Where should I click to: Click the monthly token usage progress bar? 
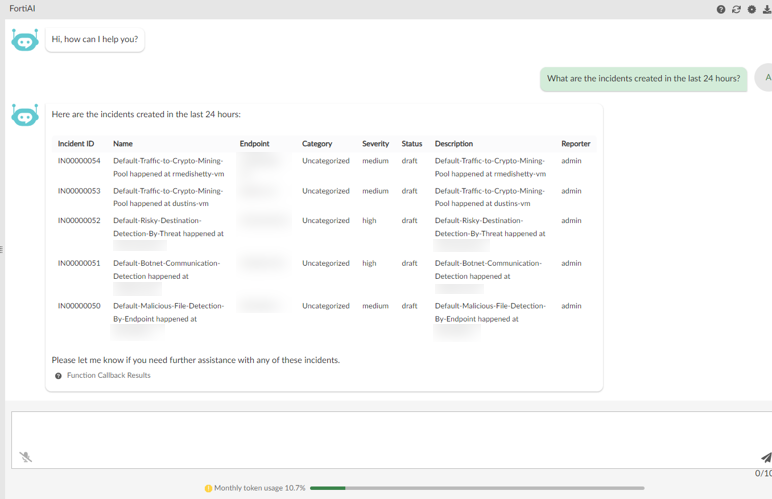point(477,488)
